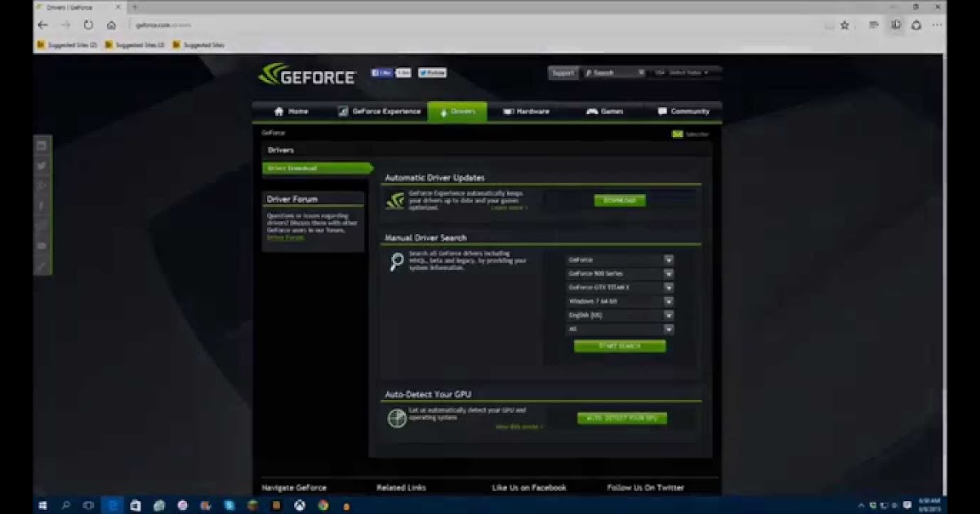Image resolution: width=980 pixels, height=514 pixels.
Task: Open the Windows Start menu
Action: coord(43,505)
